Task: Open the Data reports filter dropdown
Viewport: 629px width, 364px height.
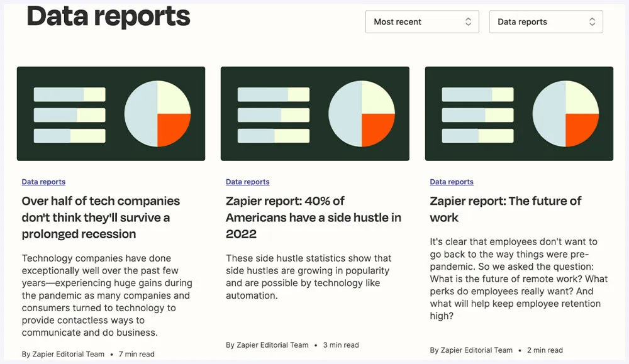Action: [546, 21]
